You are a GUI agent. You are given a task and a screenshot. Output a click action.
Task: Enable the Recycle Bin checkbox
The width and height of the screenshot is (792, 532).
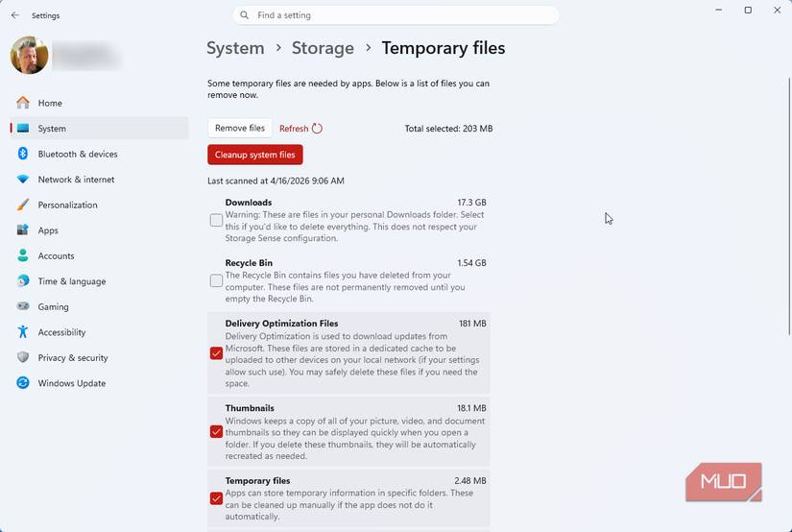tap(216, 280)
